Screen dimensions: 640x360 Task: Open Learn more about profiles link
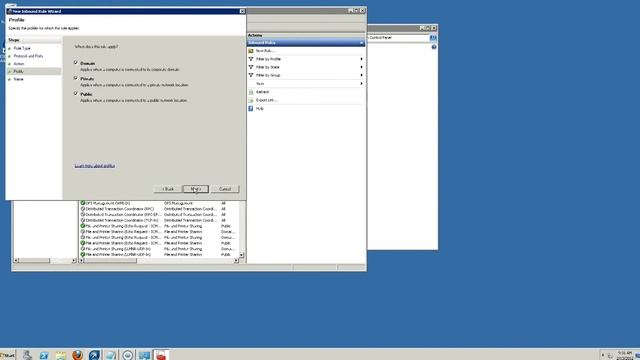(95, 166)
